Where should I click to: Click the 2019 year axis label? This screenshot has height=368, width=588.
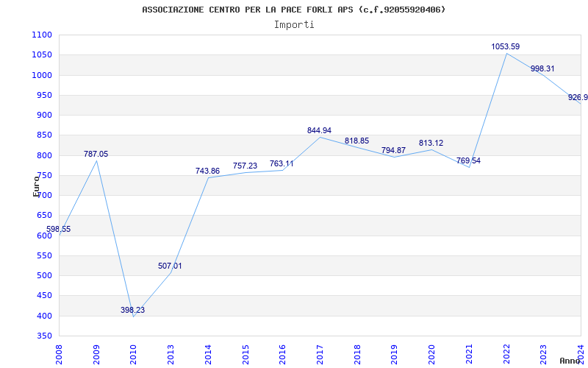coord(395,355)
